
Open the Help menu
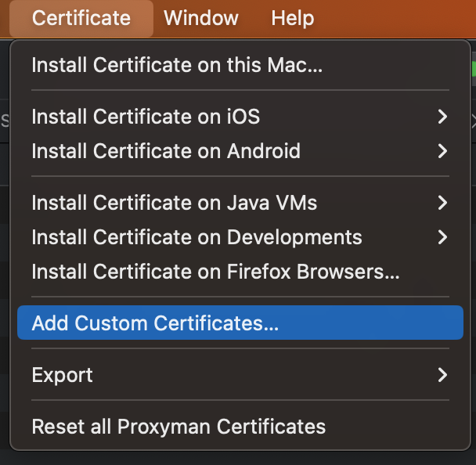(292, 18)
